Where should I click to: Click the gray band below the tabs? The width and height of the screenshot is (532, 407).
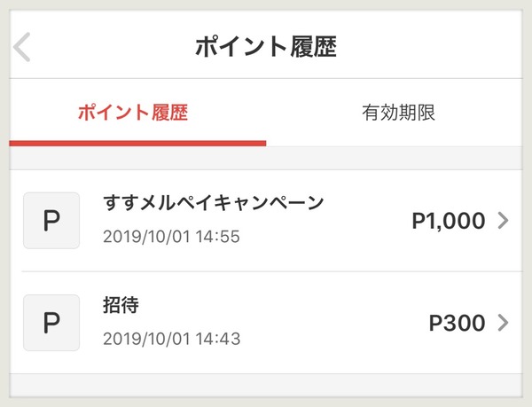[x=266, y=158]
